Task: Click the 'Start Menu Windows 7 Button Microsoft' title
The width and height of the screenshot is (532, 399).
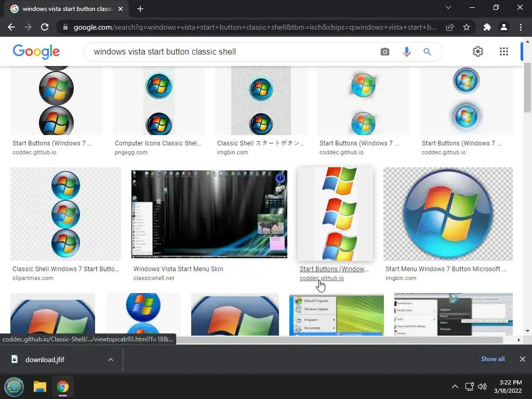Action: 446,269
